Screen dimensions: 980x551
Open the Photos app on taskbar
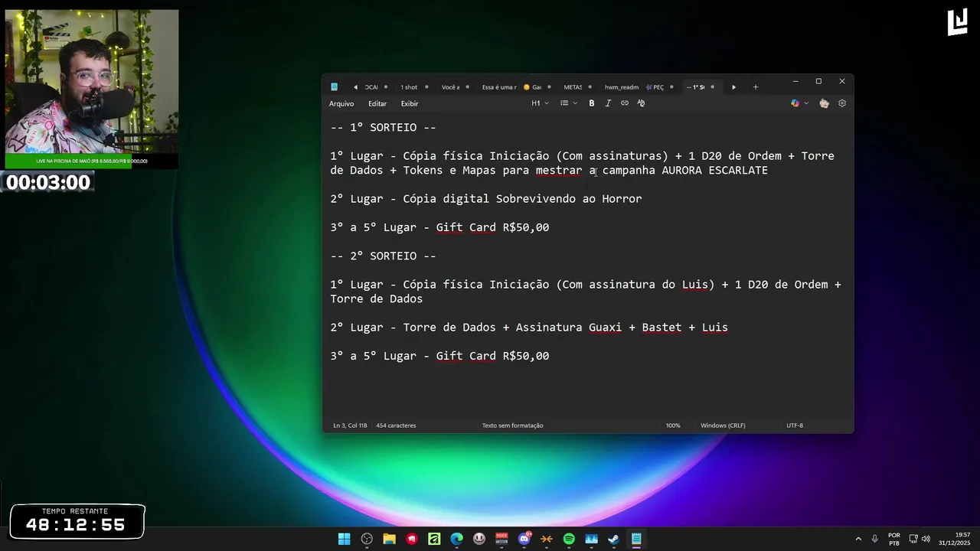click(591, 539)
